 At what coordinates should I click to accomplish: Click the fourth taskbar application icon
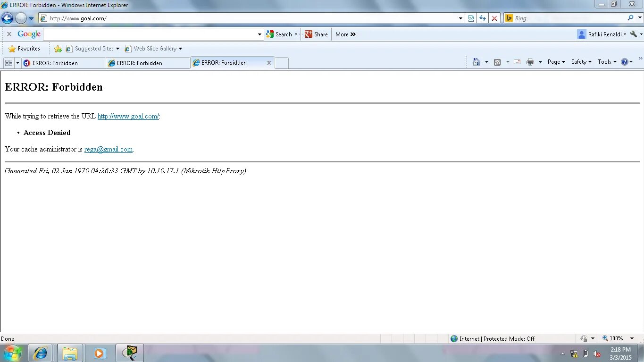pos(129,353)
